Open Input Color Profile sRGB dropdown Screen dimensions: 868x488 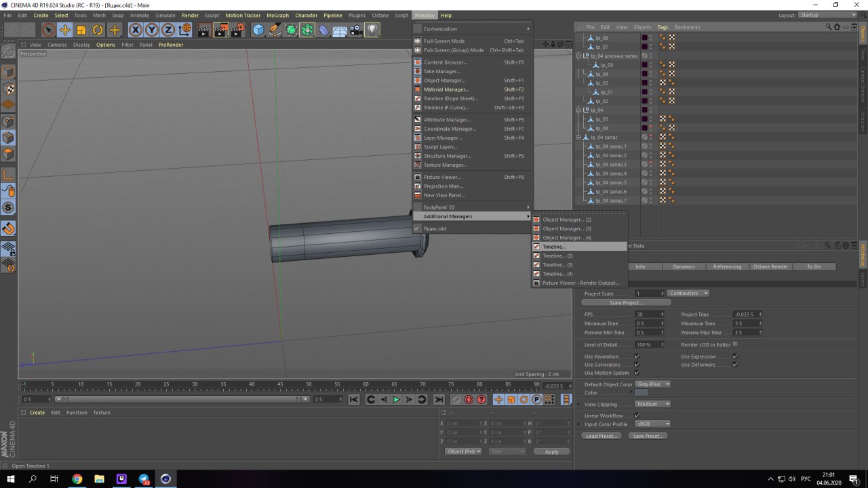pos(653,424)
